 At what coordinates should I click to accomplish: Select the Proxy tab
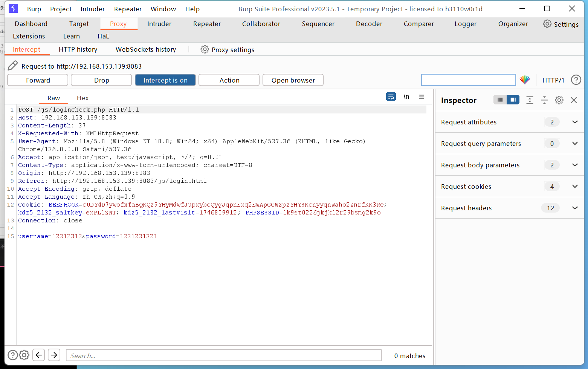tap(118, 24)
